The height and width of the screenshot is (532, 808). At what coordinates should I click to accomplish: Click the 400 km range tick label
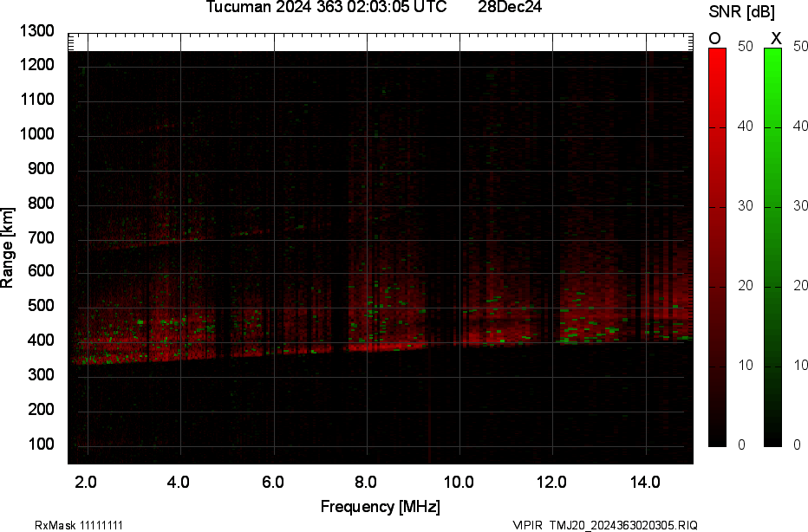[x=42, y=341]
